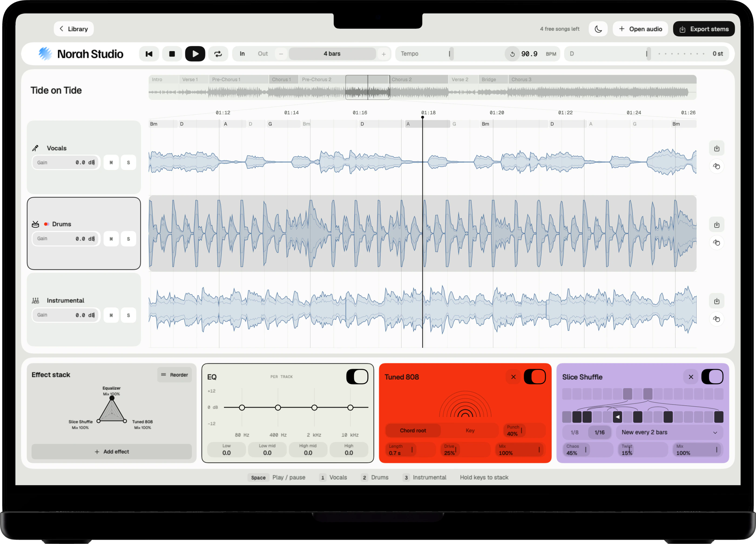Screen dimensions: 756x544
Task: Click the Slice Shuffle playhead arrow cell
Action: tap(617, 417)
